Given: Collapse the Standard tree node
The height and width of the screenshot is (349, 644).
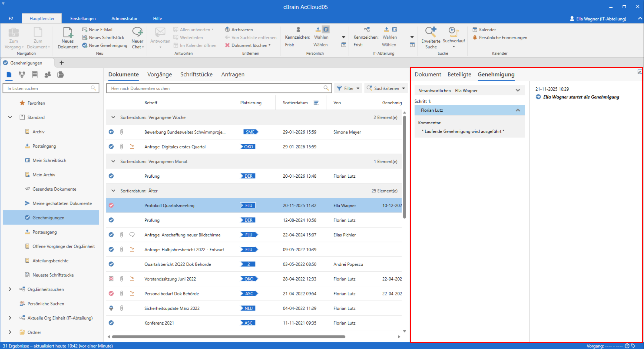Looking at the screenshot, I should pos(10,117).
